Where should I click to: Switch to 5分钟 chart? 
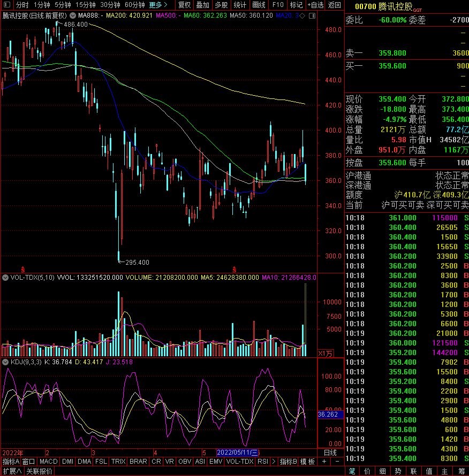point(63,5)
